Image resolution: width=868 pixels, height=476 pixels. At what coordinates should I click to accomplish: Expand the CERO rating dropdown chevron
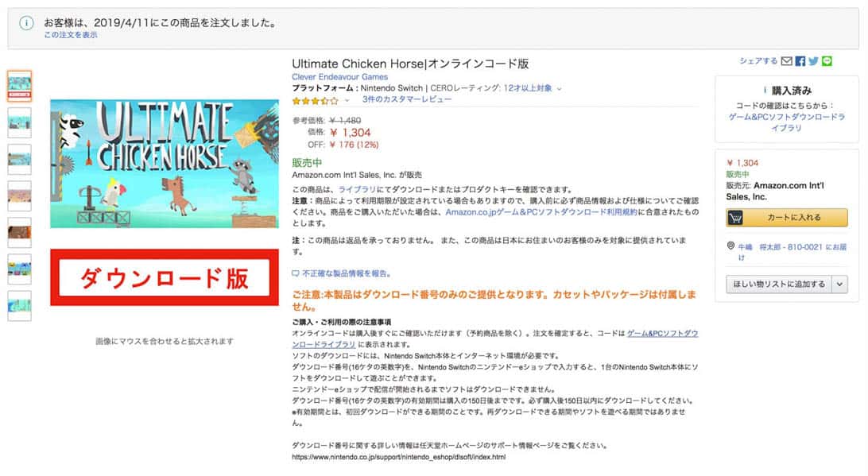point(559,88)
